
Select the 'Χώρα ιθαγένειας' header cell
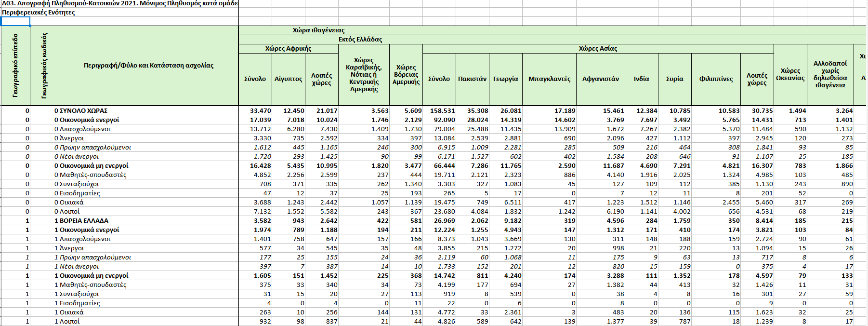click(318, 30)
